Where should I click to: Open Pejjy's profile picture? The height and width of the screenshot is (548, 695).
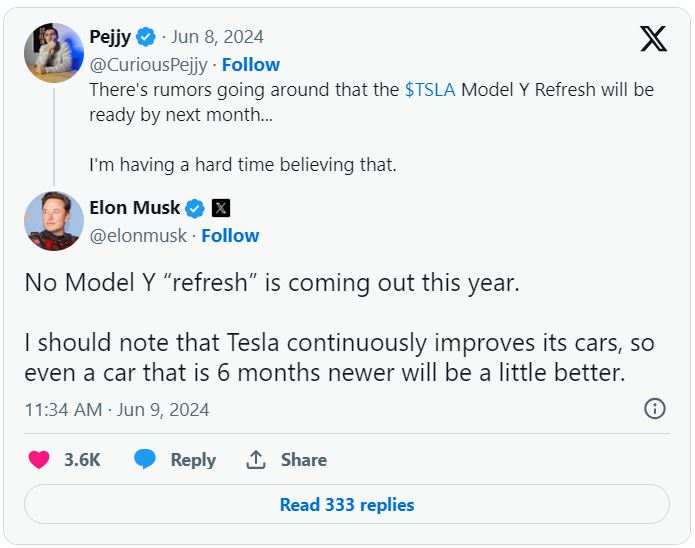click(53, 52)
